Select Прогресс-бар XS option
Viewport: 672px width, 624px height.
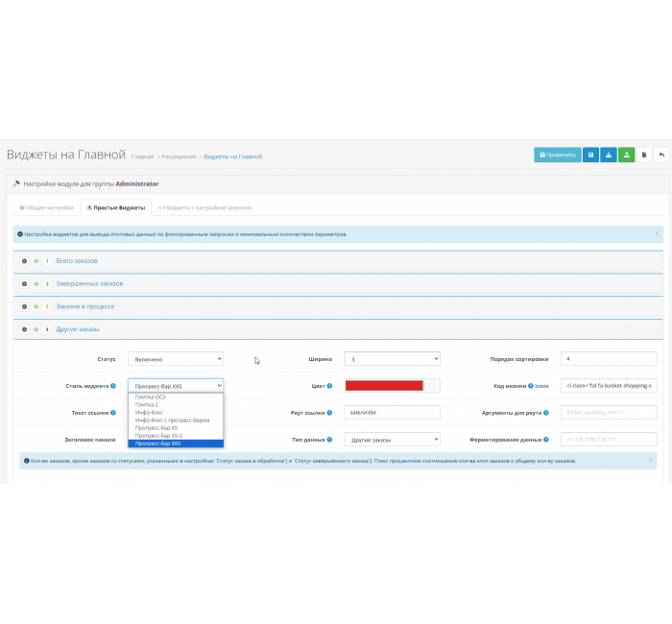pyautogui.click(x=176, y=428)
